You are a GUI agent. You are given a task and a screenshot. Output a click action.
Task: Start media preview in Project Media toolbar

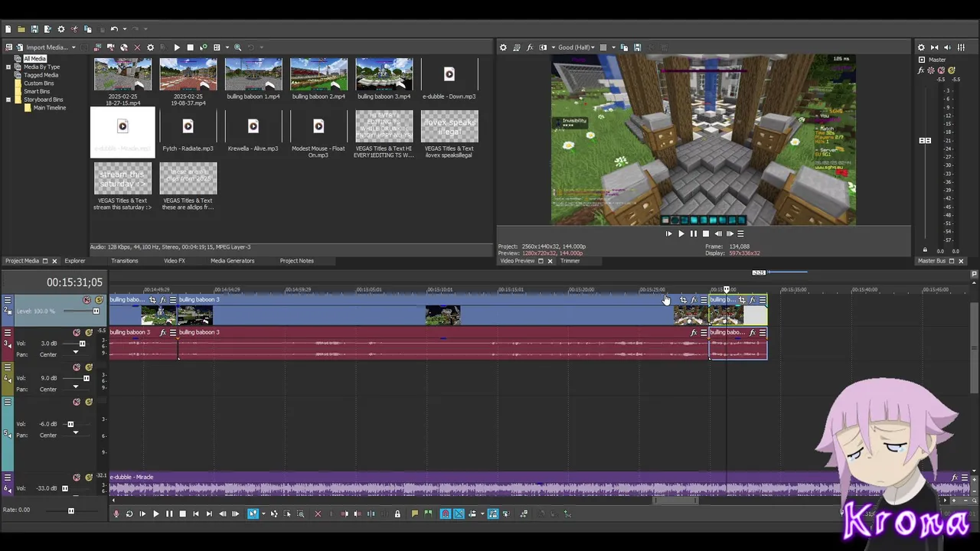[177, 47]
